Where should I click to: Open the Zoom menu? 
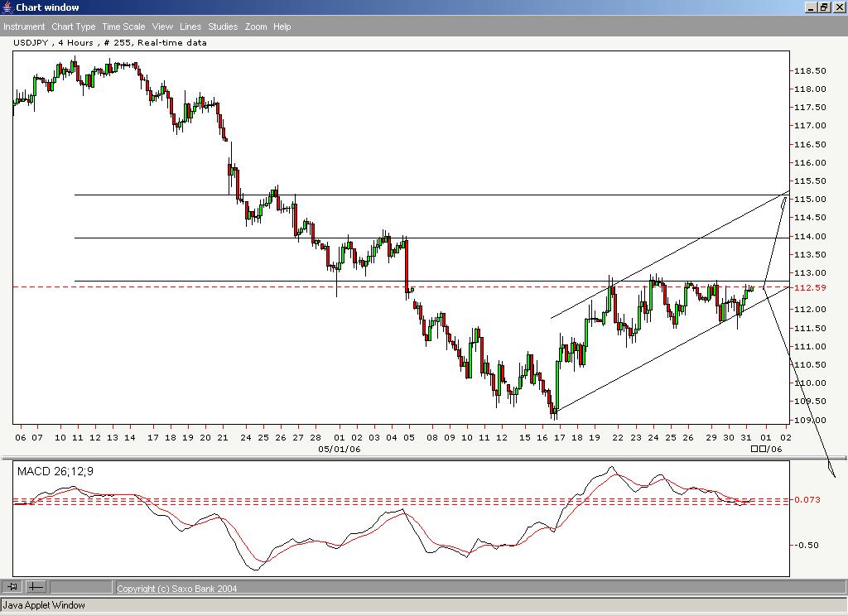click(255, 26)
